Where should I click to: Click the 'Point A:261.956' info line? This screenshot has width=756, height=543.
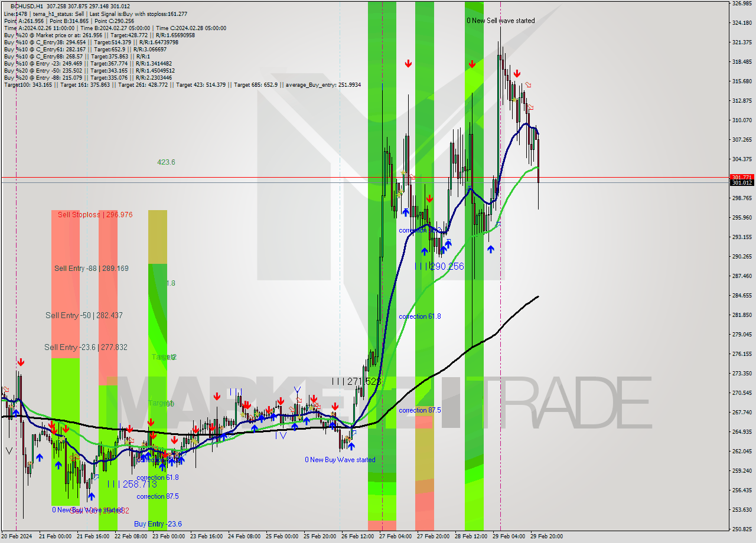[x=69, y=21]
